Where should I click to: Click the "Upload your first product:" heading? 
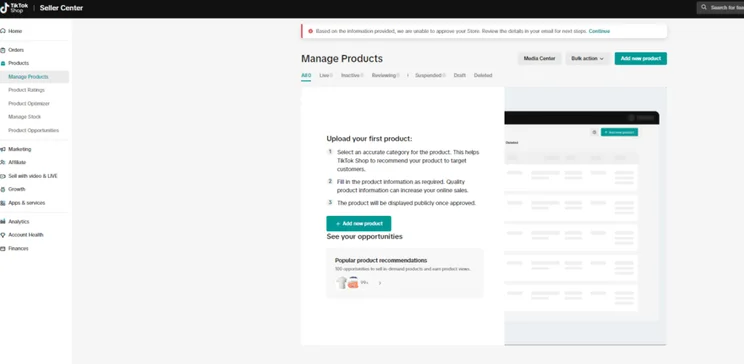[x=370, y=139]
